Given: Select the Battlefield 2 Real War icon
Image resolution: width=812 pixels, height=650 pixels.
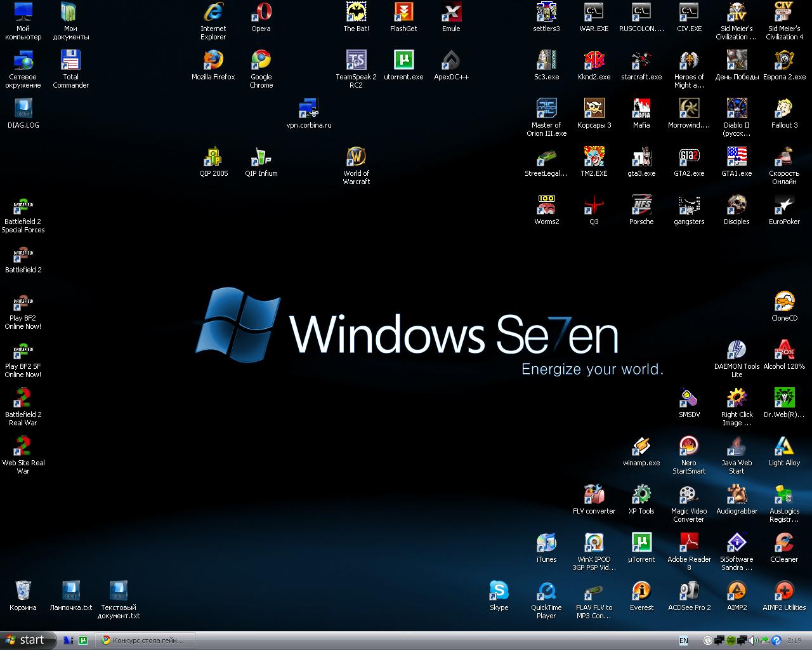Looking at the screenshot, I should click(x=23, y=398).
